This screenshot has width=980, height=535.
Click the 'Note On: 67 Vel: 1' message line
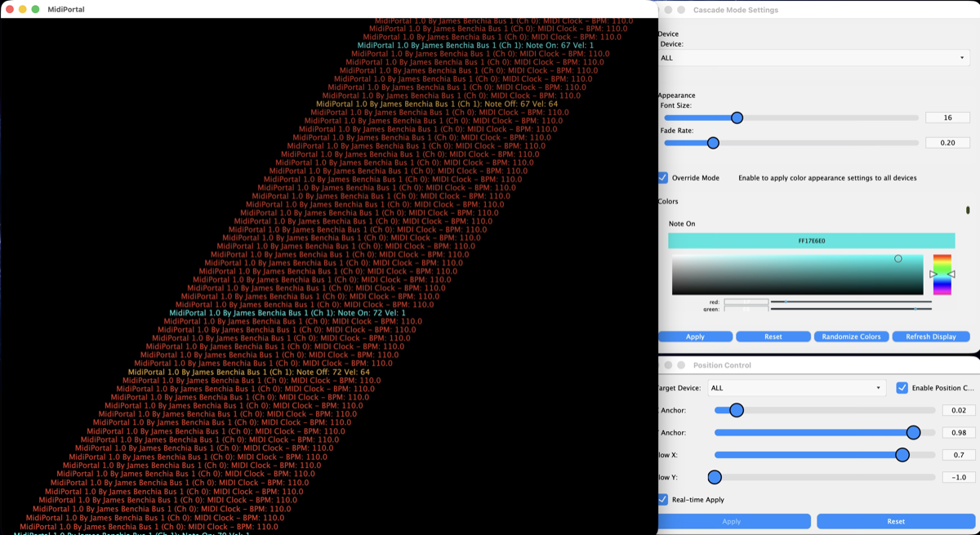click(476, 46)
